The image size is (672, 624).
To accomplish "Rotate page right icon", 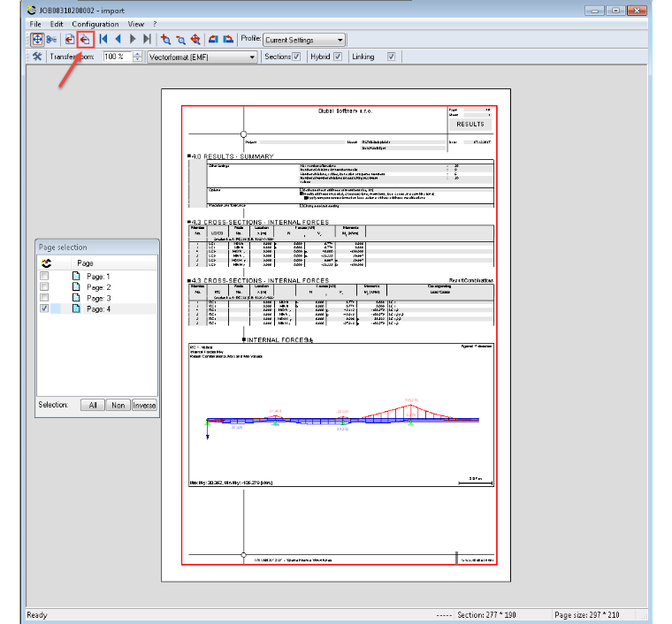I will pos(228,40).
